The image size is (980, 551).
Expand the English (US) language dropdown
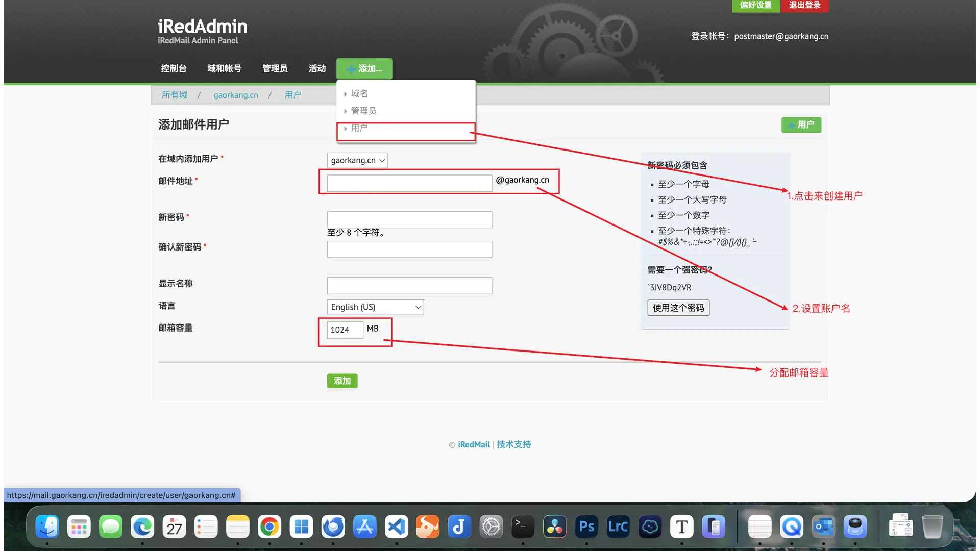click(375, 307)
